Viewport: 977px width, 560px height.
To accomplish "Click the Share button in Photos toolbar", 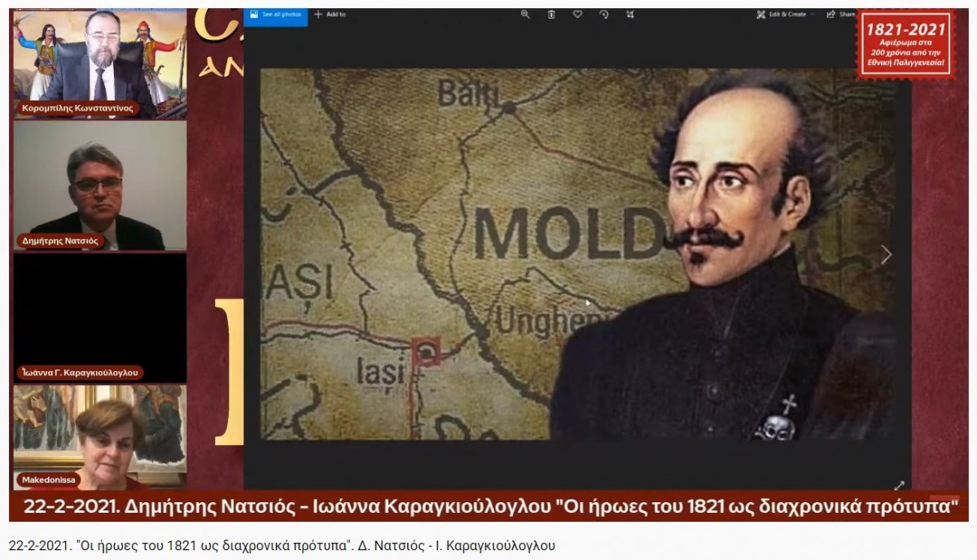I will pos(841,14).
